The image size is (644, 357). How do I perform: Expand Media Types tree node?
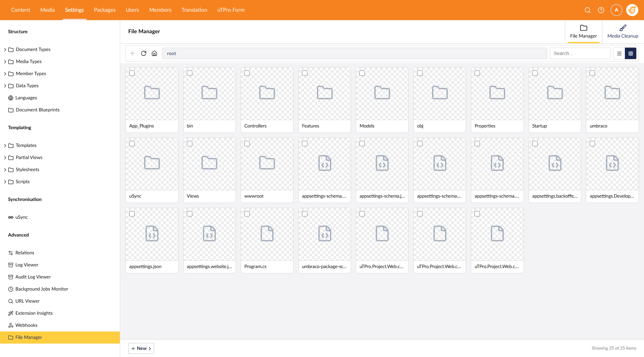point(5,62)
